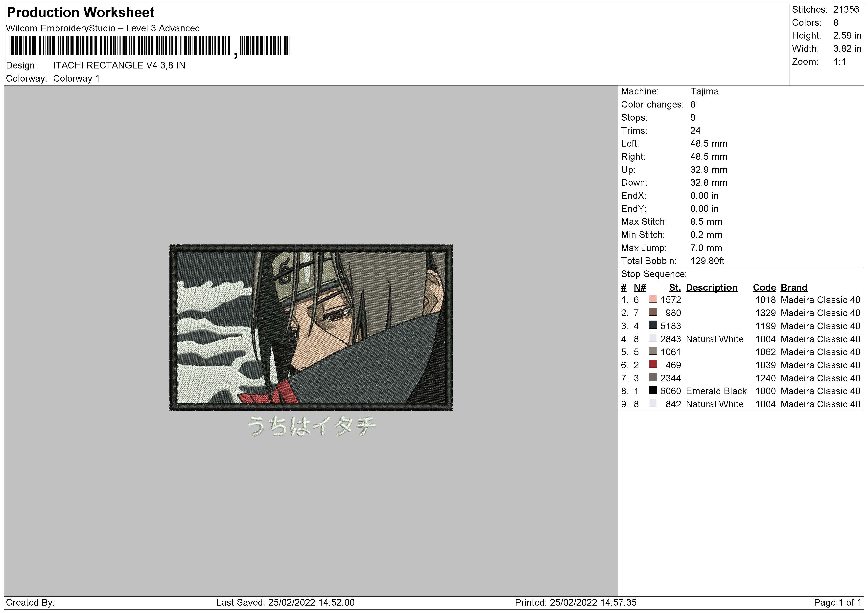This screenshot has height=613, width=868.
Task: Click the stop 2 brown swatch
Action: coord(653,312)
